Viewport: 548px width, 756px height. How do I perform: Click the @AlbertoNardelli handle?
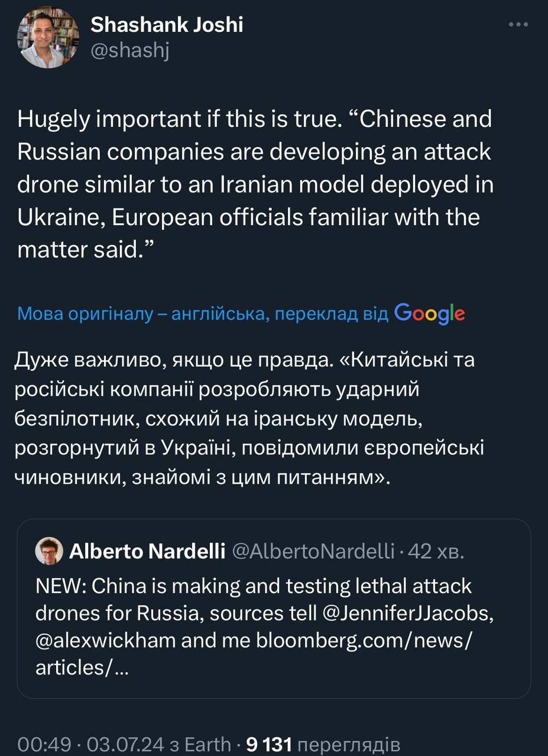pos(313,552)
